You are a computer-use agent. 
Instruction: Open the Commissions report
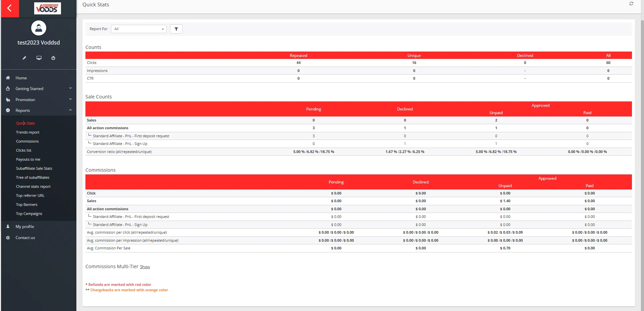27,141
